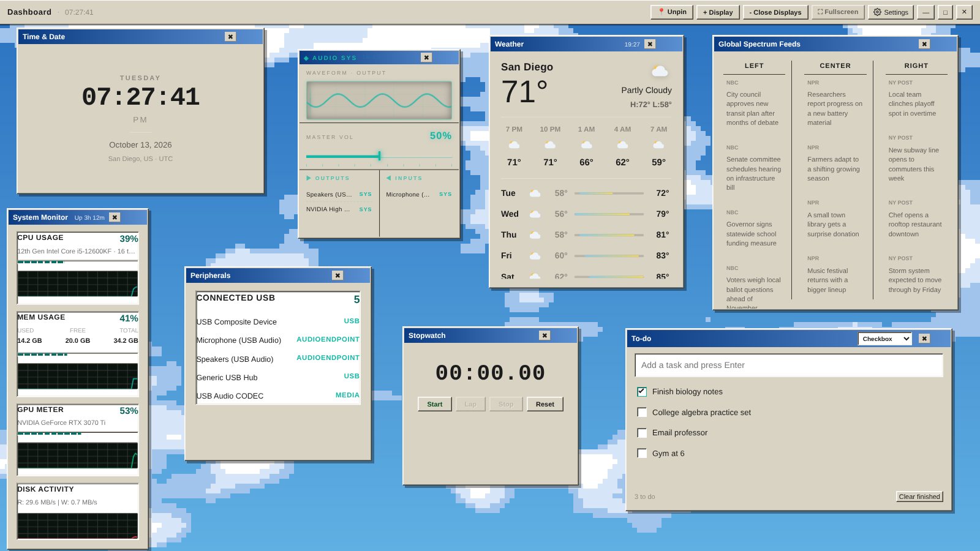Viewport: 980px width, 551px height.
Task: Click the Wed forecast cloud icon
Action: click(535, 214)
